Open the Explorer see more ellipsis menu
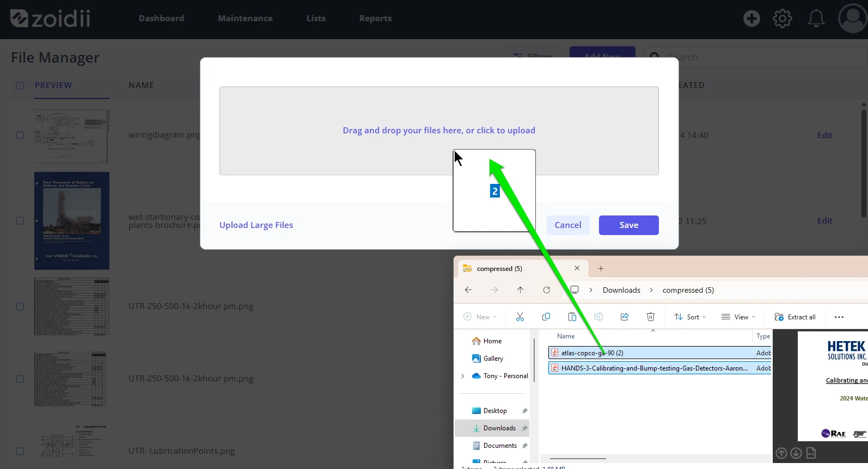868x469 pixels. tap(839, 317)
